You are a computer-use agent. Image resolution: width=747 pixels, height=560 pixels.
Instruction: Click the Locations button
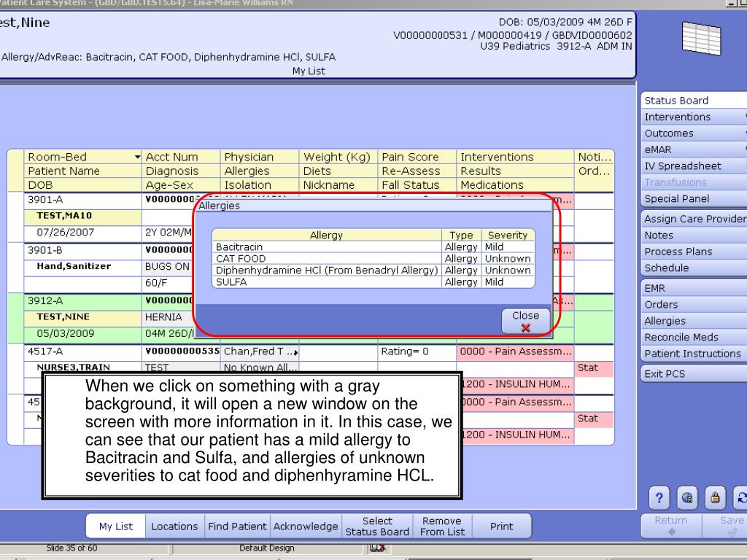(x=174, y=526)
